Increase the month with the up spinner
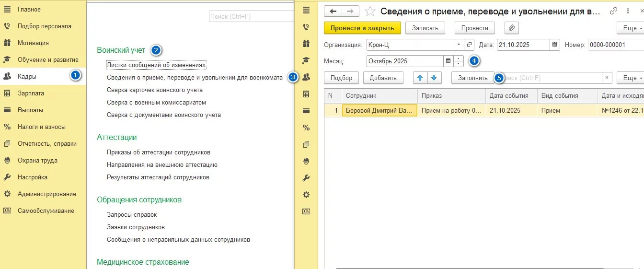644x269 pixels. coord(459,58)
